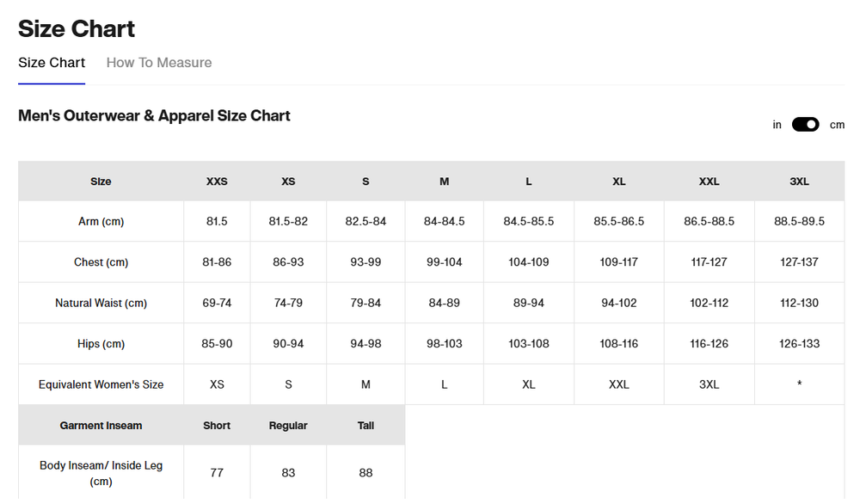Click the Chest (cm) row label
Image resolution: width=860 pixels, height=504 pixels.
coord(101,262)
